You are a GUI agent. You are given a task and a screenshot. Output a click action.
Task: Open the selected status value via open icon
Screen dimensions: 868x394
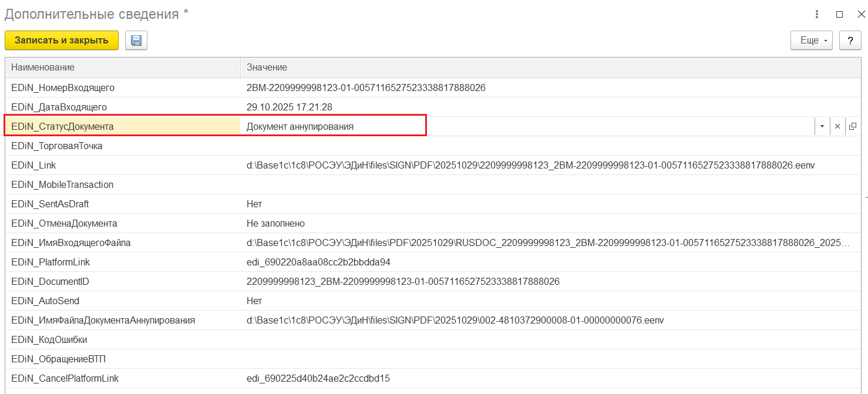[x=852, y=126]
